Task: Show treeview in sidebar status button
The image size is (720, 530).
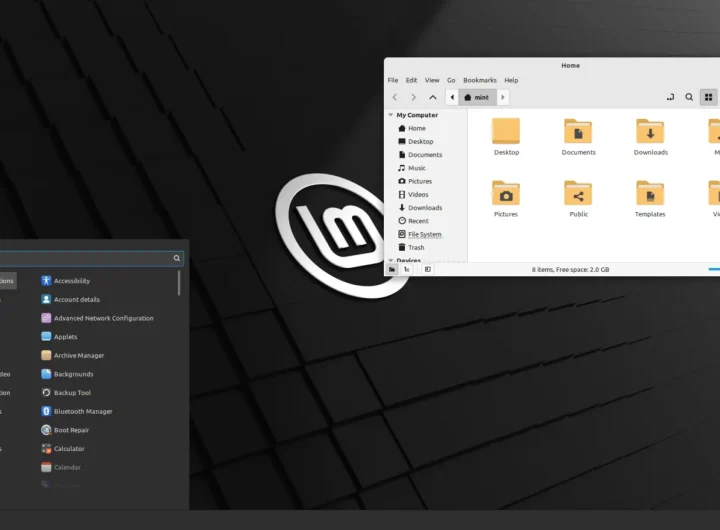Action: point(407,270)
